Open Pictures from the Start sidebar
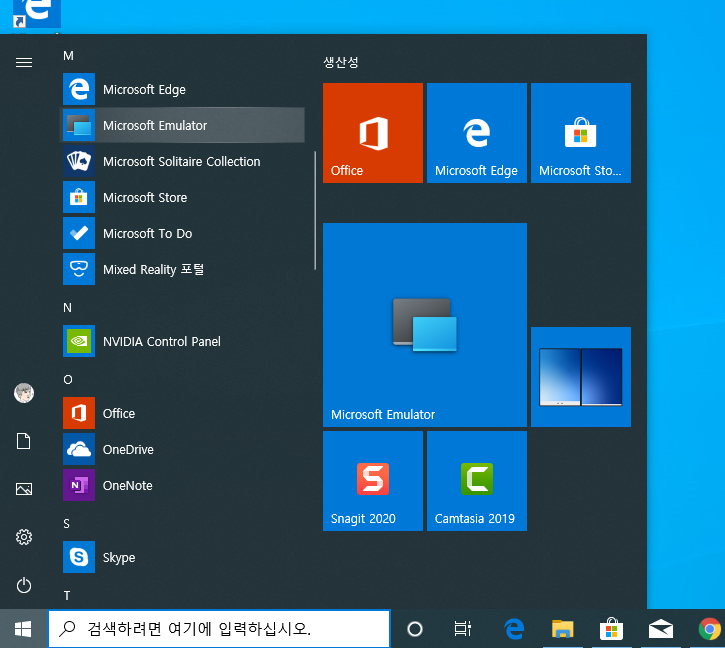The width and height of the screenshot is (725, 648). [24, 489]
